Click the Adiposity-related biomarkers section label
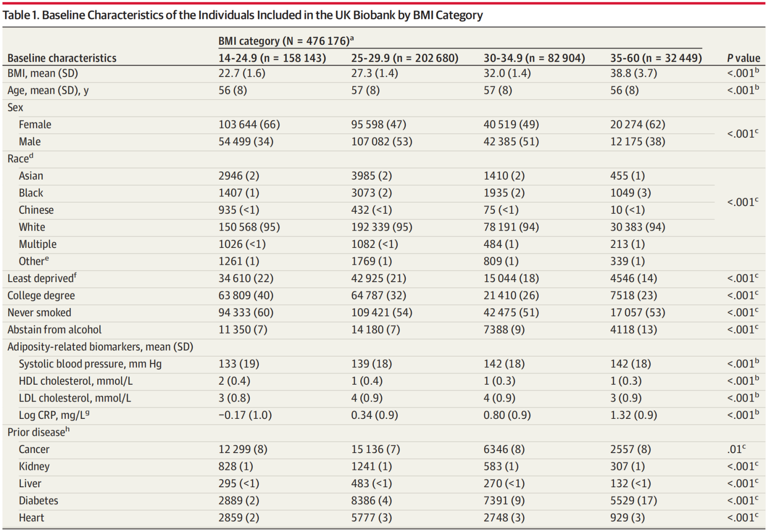 (x=100, y=347)
